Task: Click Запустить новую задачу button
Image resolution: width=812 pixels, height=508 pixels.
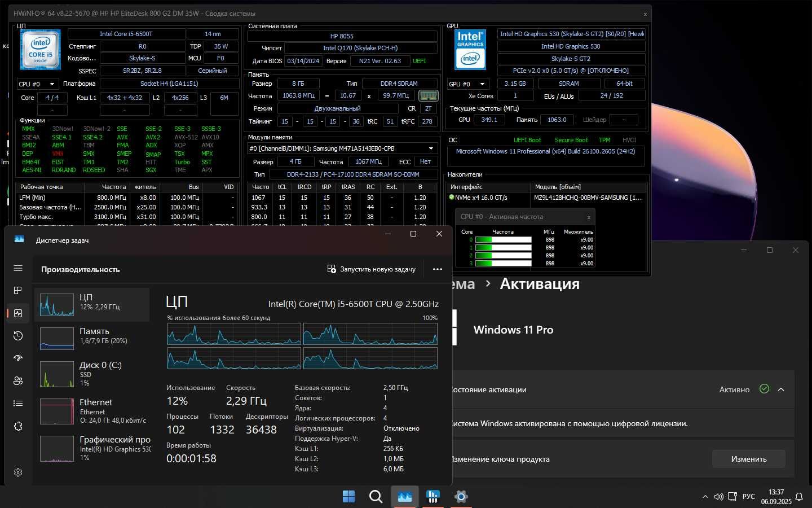Action: pyautogui.click(x=372, y=269)
